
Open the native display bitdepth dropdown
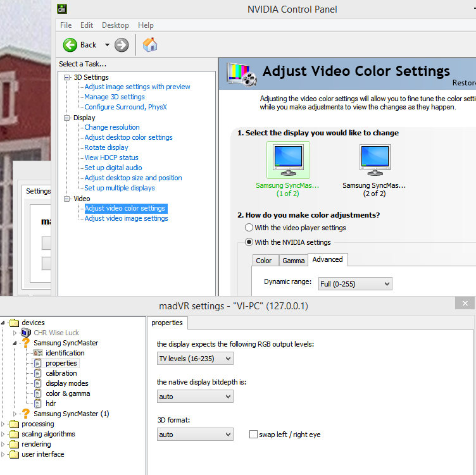point(195,397)
